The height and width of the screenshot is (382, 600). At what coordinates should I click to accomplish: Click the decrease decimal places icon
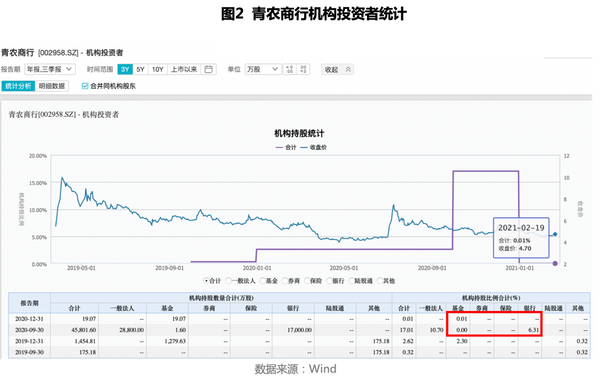pos(303,69)
